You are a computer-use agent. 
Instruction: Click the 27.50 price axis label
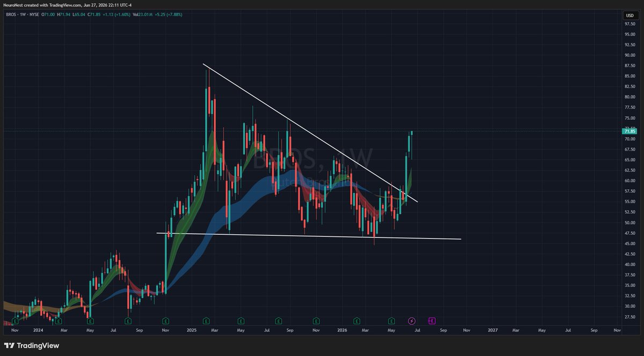coord(629,317)
